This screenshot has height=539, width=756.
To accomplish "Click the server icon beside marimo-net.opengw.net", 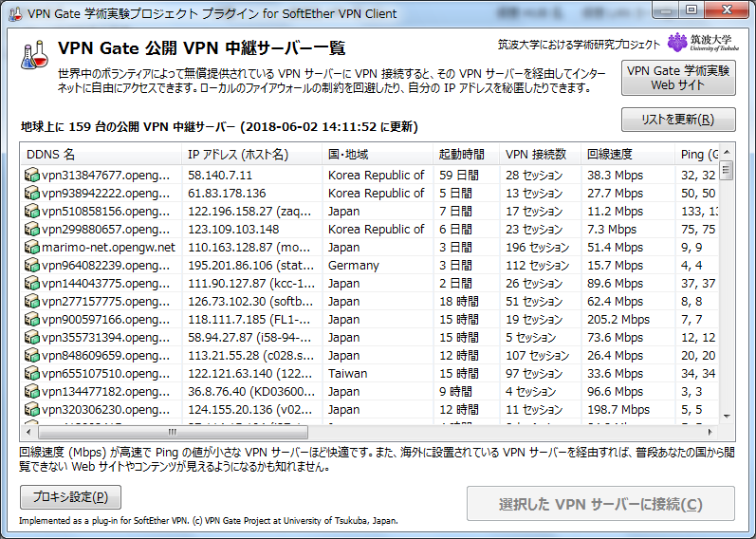I will [x=33, y=248].
